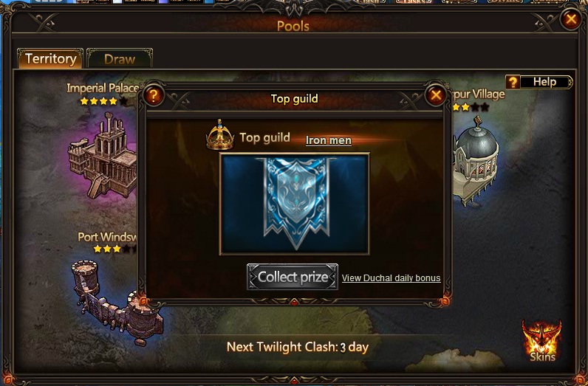Click the Collect prize button
The image size is (588, 386).
click(293, 277)
